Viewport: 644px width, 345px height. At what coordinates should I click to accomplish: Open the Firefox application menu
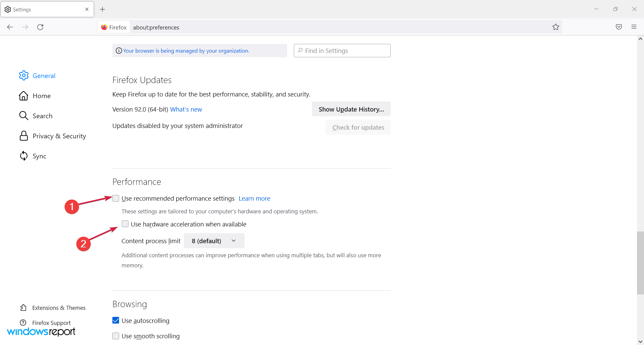coord(634,27)
